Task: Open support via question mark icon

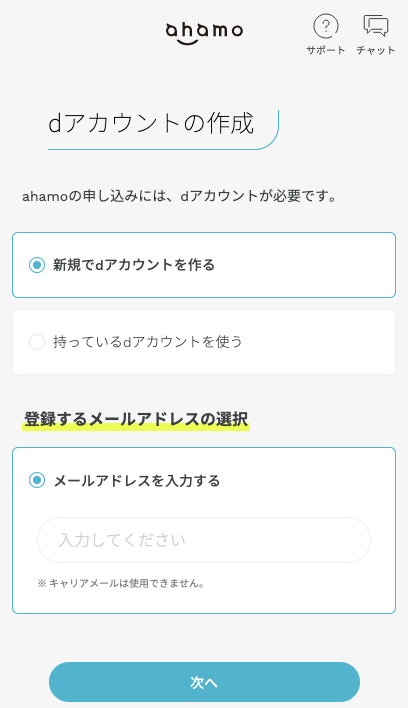Action: 325,26
